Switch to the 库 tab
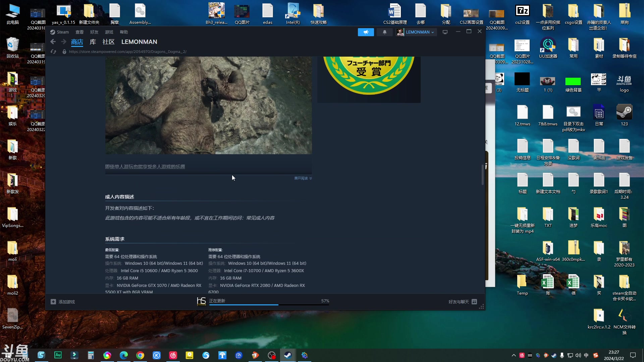This screenshot has height=362, width=644. pyautogui.click(x=93, y=42)
